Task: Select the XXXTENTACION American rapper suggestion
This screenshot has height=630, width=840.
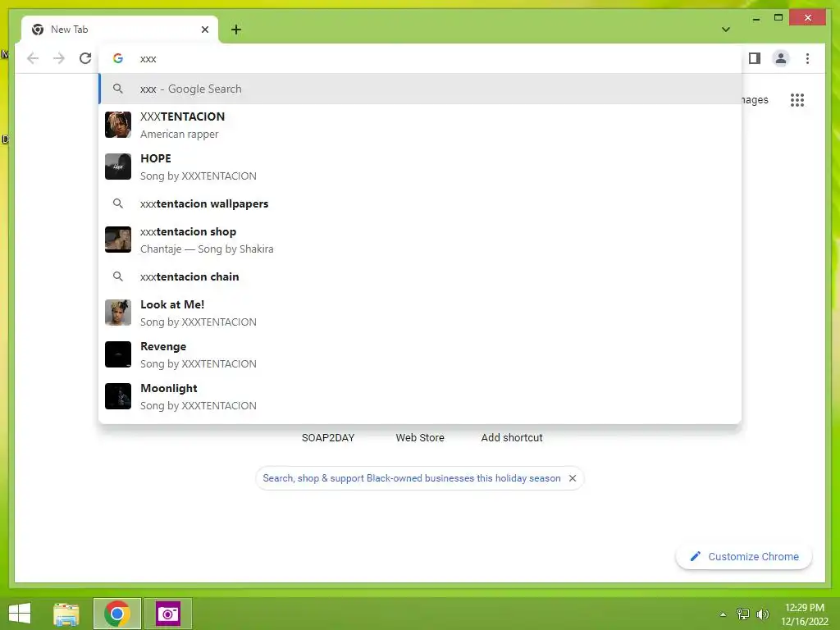Action: point(421,125)
